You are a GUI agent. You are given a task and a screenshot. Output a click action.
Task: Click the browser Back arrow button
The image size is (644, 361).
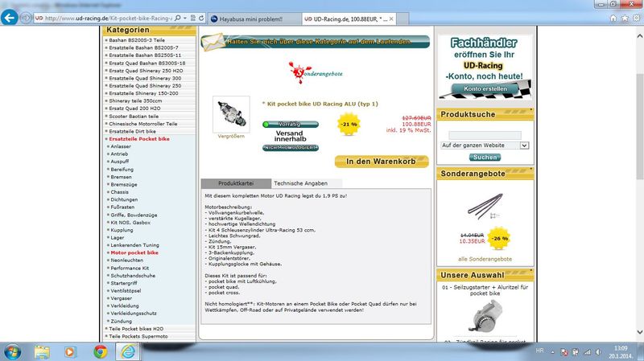tap(10, 18)
